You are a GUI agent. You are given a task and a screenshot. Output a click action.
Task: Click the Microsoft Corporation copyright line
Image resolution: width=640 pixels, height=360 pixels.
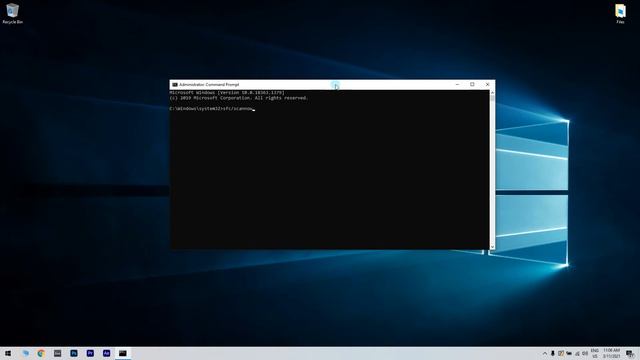[239, 98]
